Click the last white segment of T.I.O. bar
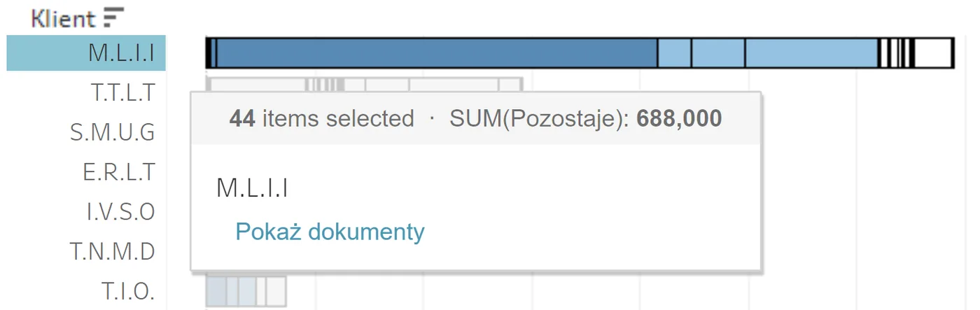The image size is (980, 310). [x=276, y=292]
